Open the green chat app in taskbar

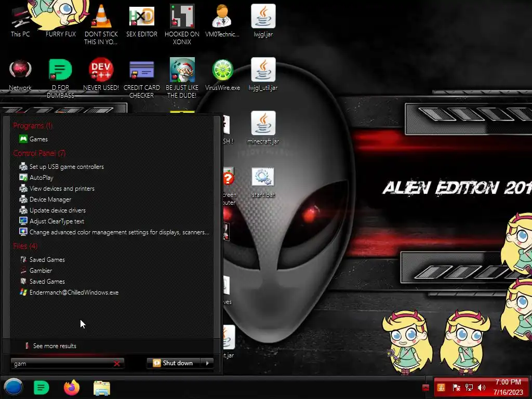point(42,388)
